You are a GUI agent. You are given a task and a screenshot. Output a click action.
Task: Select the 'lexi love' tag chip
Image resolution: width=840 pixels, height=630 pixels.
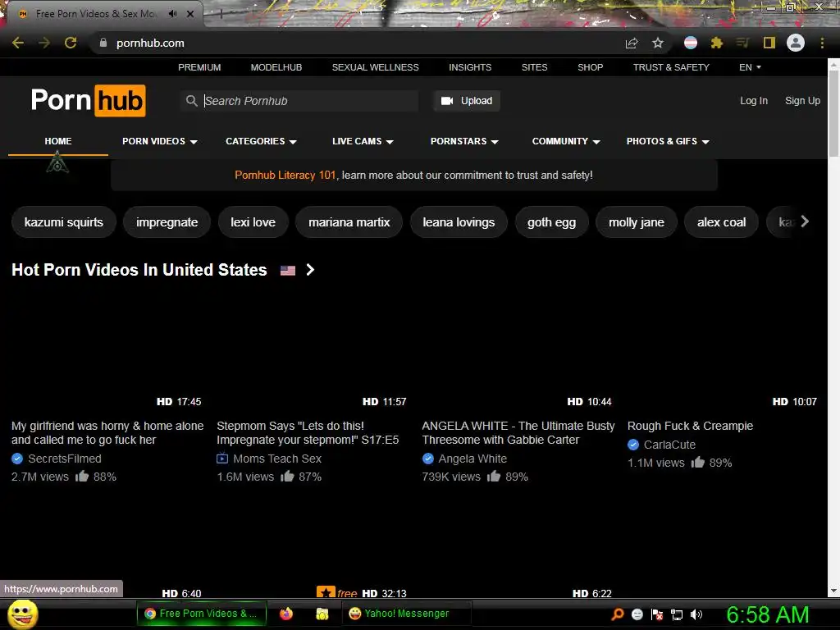[253, 222]
